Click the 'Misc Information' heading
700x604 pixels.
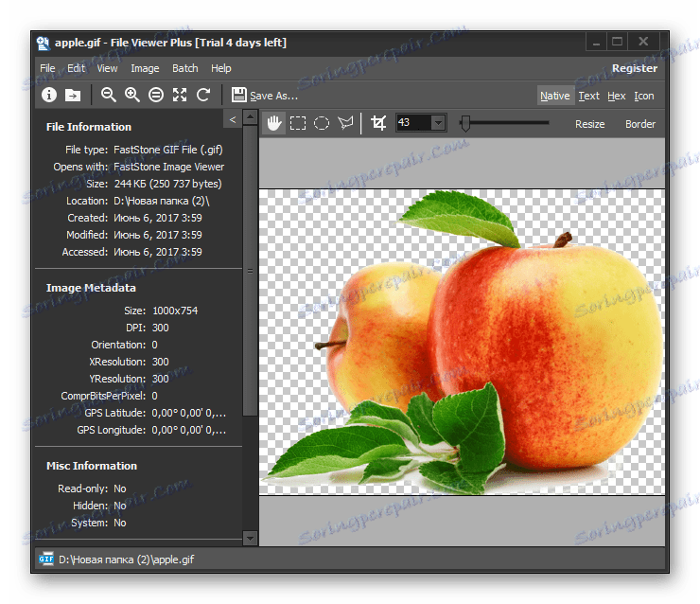[x=92, y=466]
